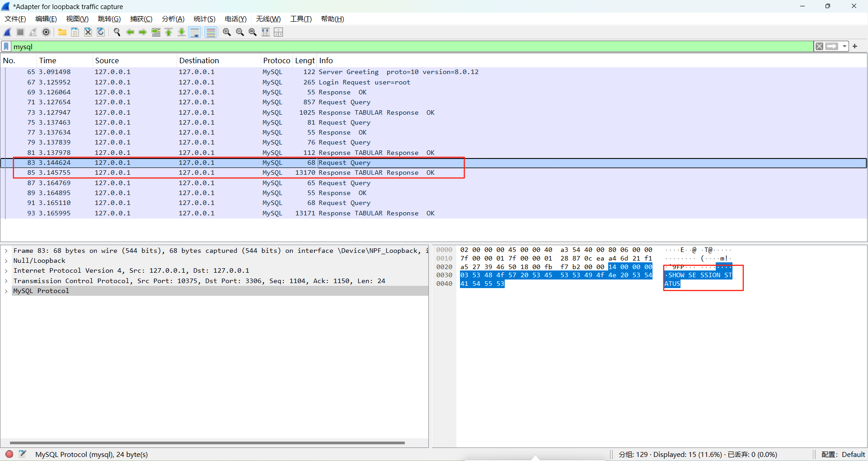Expand Transmission Control Protocol node
This screenshot has height=461, width=868.
6,281
